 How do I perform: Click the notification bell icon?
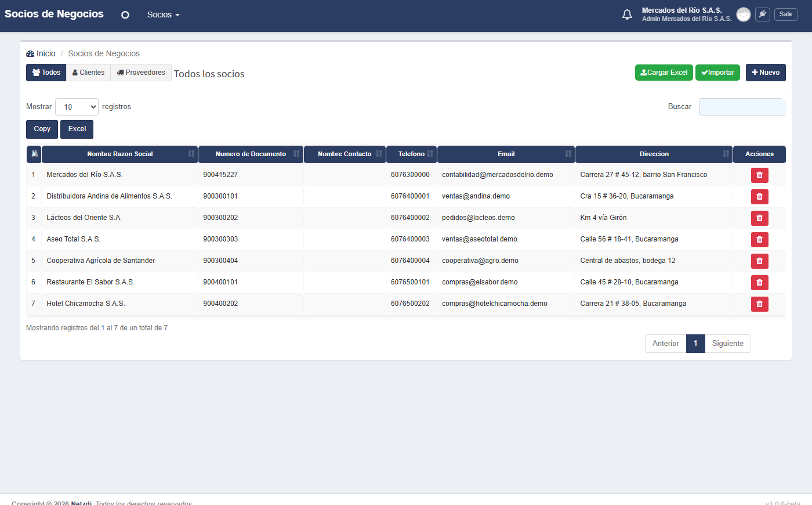[627, 15]
